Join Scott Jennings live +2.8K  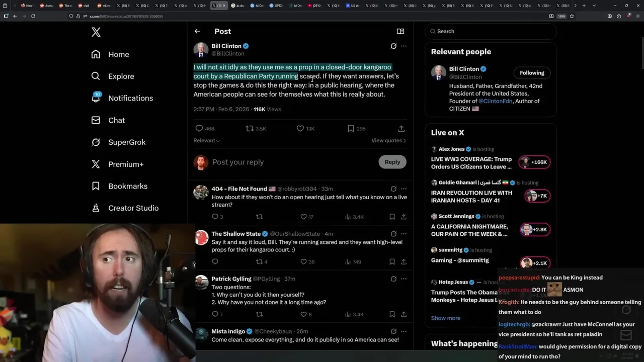[x=535, y=230]
